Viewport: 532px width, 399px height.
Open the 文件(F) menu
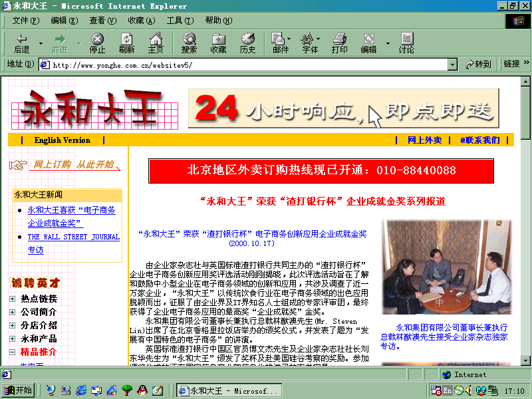point(26,21)
